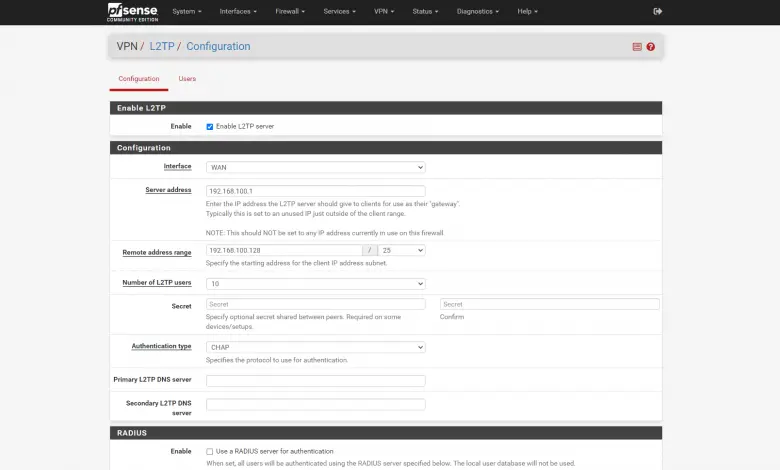Click the logout icon in navbar
780x470 pixels.
tap(657, 11)
